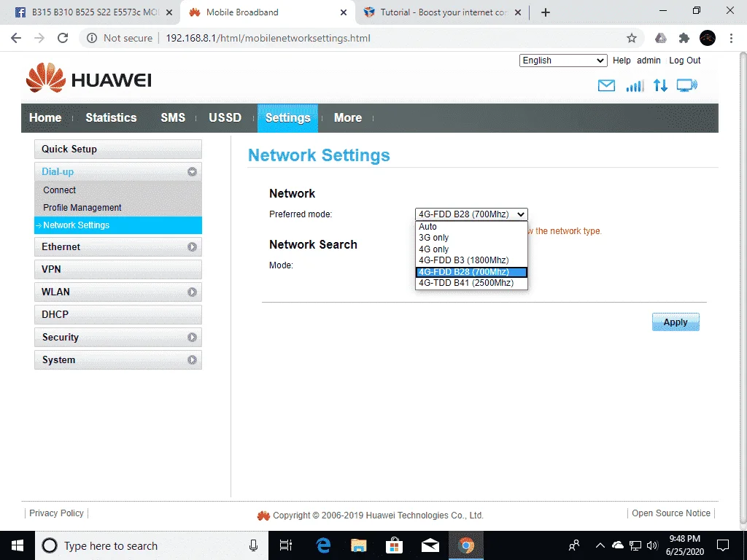Open VPN in sidebar
Screen dimensions: 747x560
[x=118, y=269]
